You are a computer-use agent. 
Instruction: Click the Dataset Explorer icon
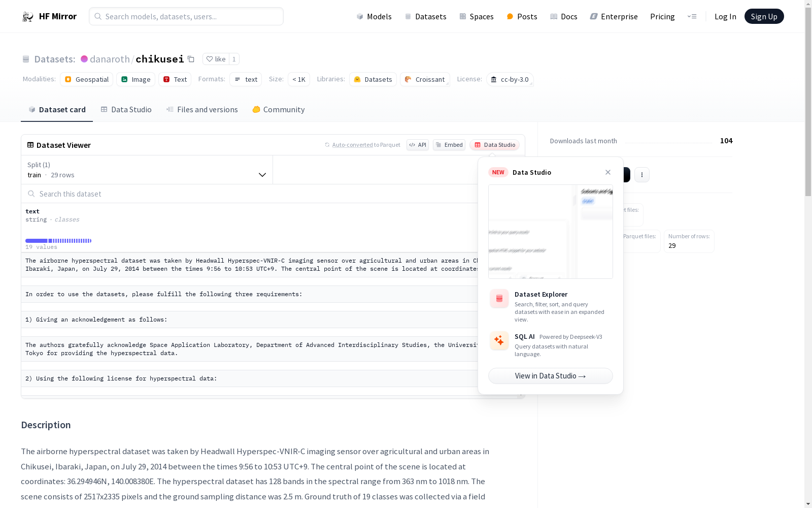coord(499,299)
